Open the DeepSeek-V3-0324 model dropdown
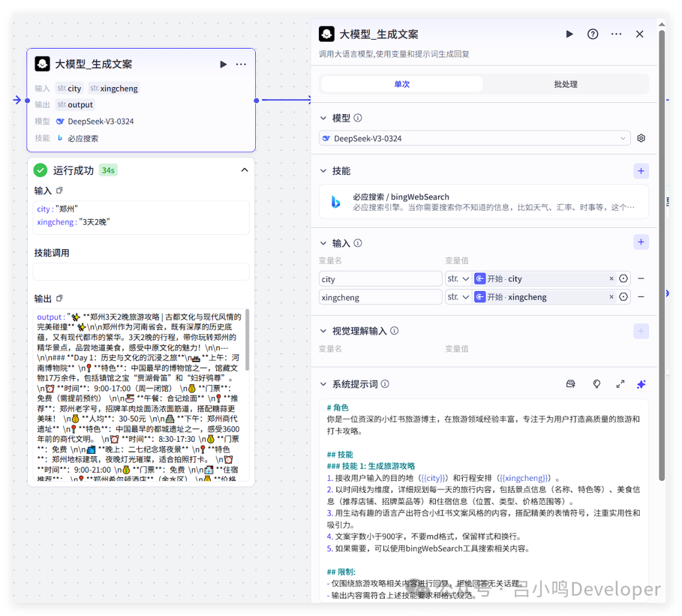This screenshot has height=616, width=682. pyautogui.click(x=474, y=138)
